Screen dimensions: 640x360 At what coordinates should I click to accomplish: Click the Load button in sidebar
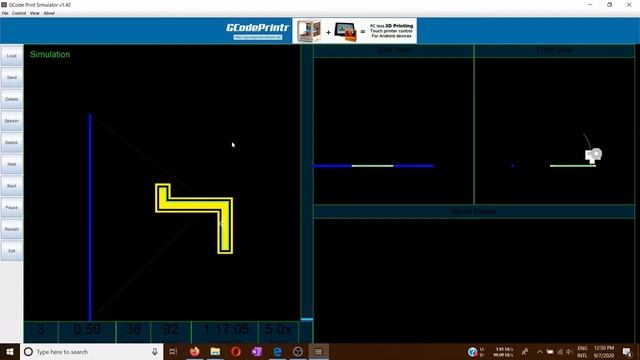point(11,56)
